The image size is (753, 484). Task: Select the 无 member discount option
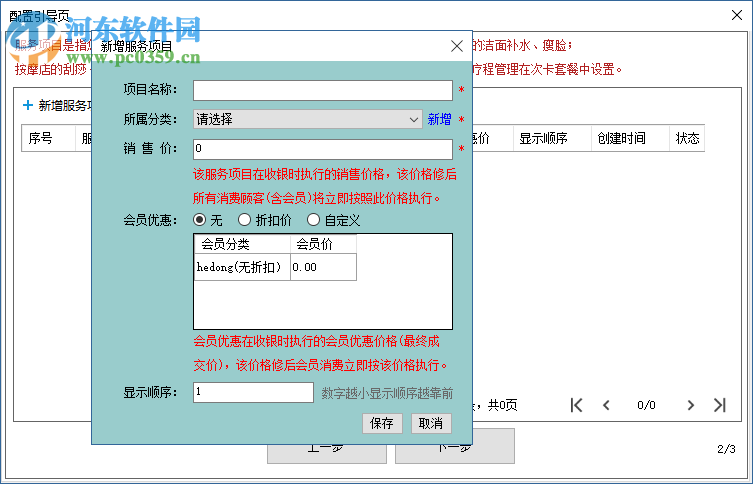pyautogui.click(x=199, y=220)
